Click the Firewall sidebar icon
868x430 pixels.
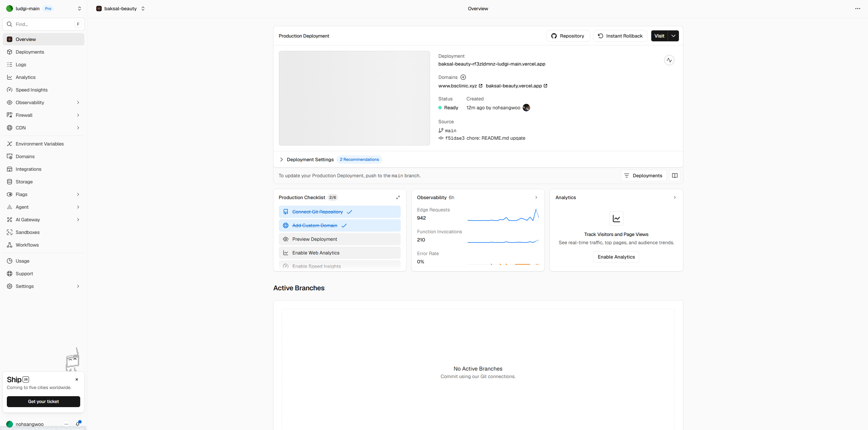(x=10, y=115)
